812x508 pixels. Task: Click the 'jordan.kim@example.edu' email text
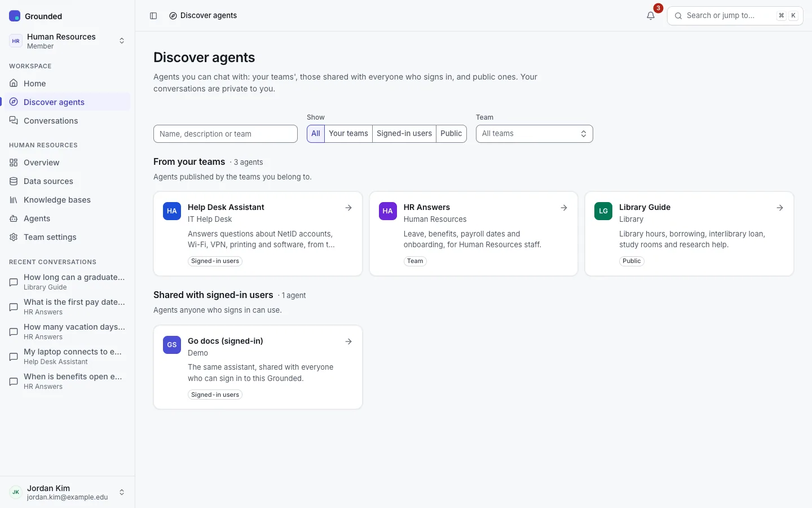(67, 497)
